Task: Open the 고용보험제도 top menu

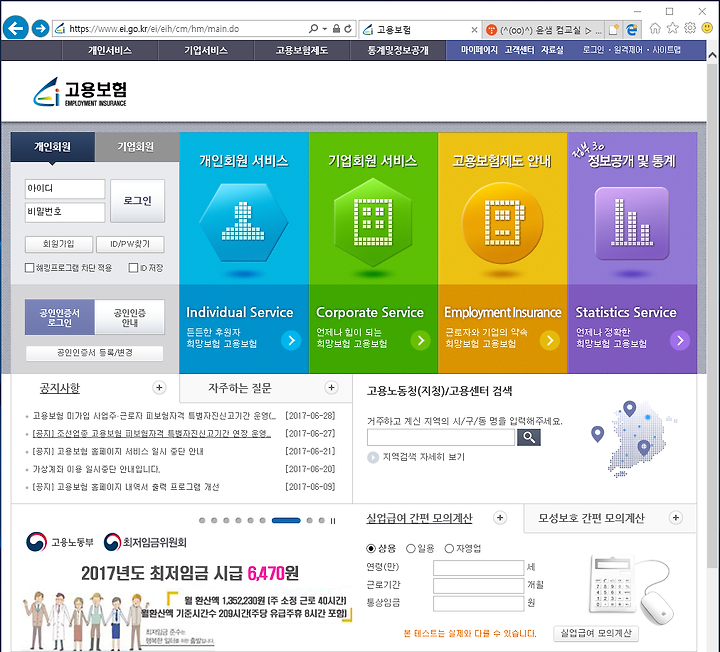Action: point(302,51)
